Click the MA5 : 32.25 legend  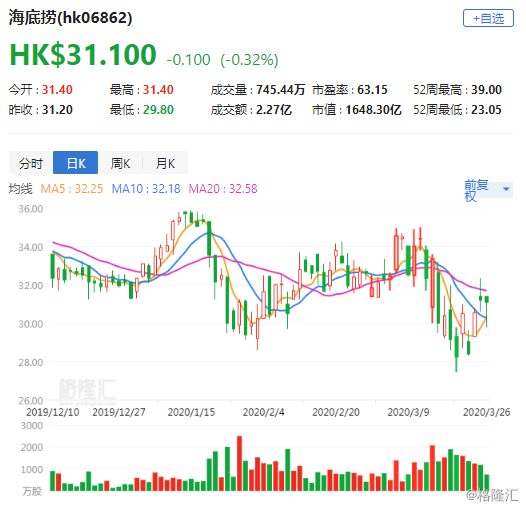71,189
